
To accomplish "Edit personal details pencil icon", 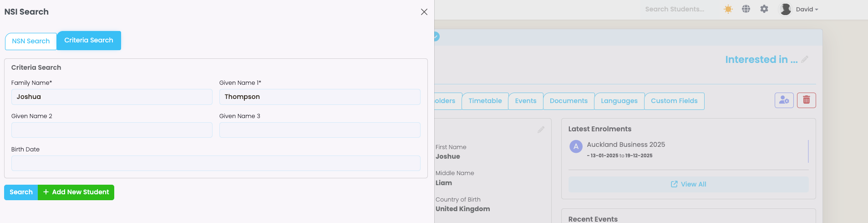I will click(x=541, y=130).
